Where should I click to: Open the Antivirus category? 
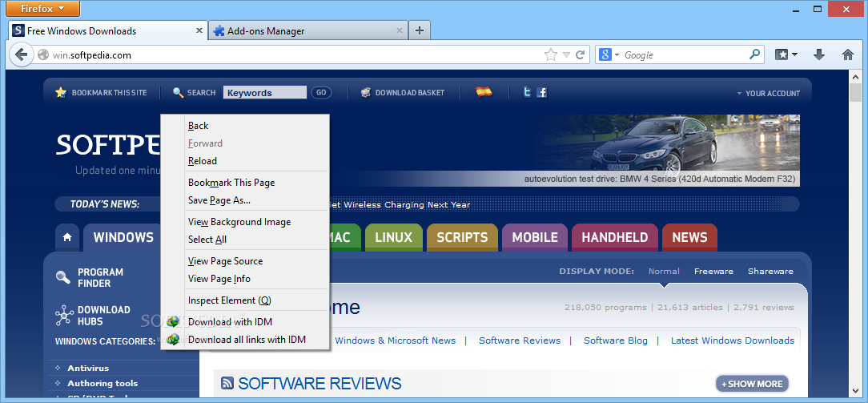point(88,368)
